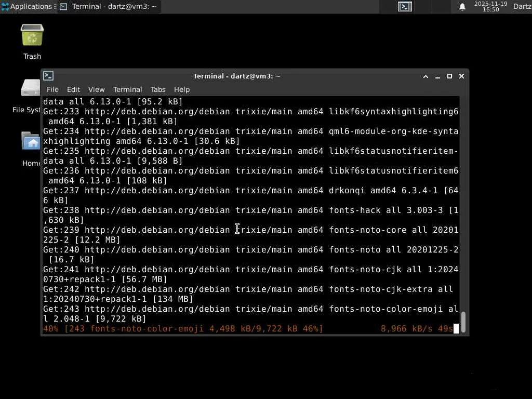Screen dimensions: 532x399
Task: Open the Trash desktop icon
Action: point(32,42)
